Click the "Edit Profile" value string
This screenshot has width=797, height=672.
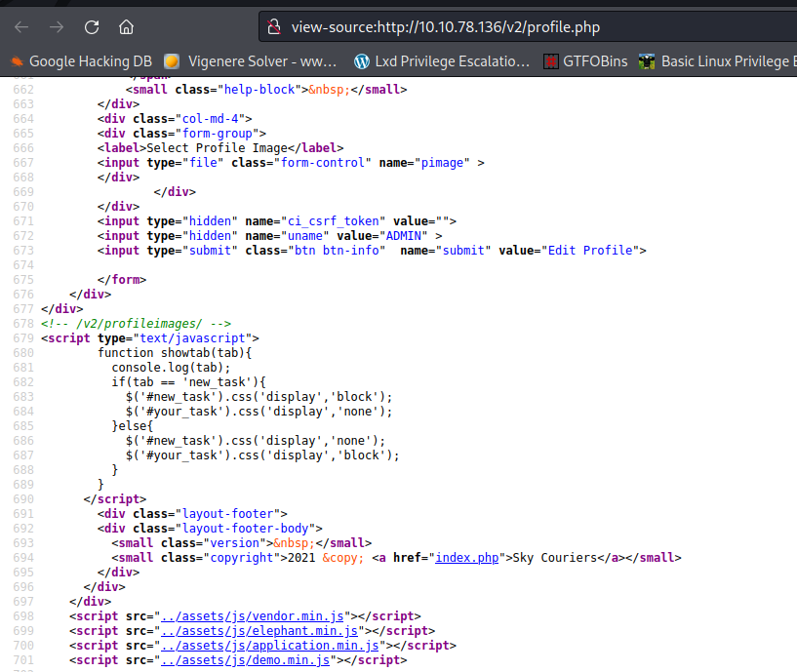pyautogui.click(x=588, y=251)
